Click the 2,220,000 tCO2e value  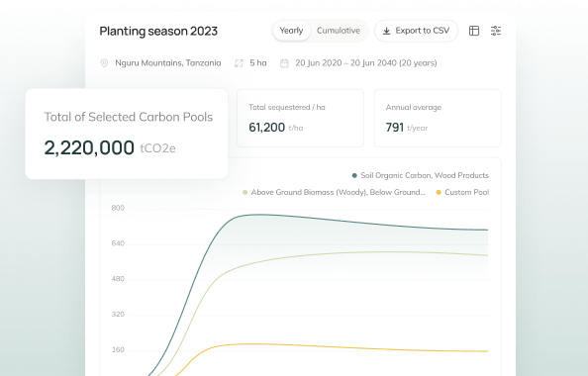[x=110, y=147]
